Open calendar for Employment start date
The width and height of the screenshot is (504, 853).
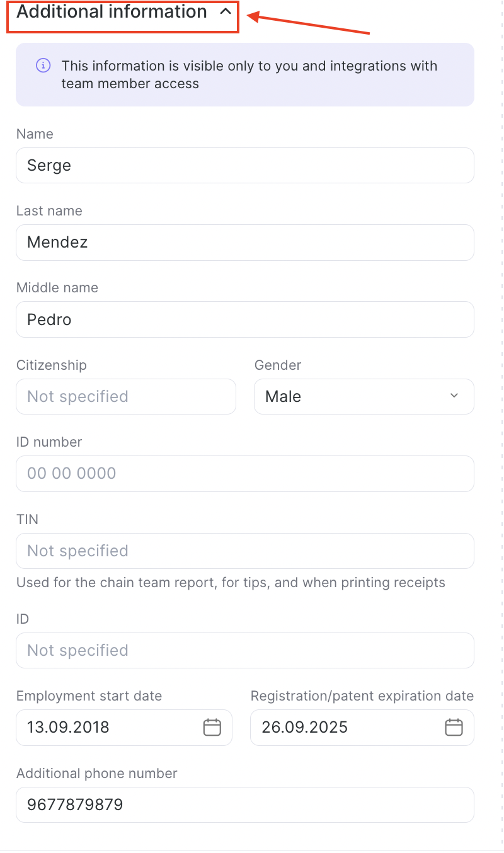[212, 727]
